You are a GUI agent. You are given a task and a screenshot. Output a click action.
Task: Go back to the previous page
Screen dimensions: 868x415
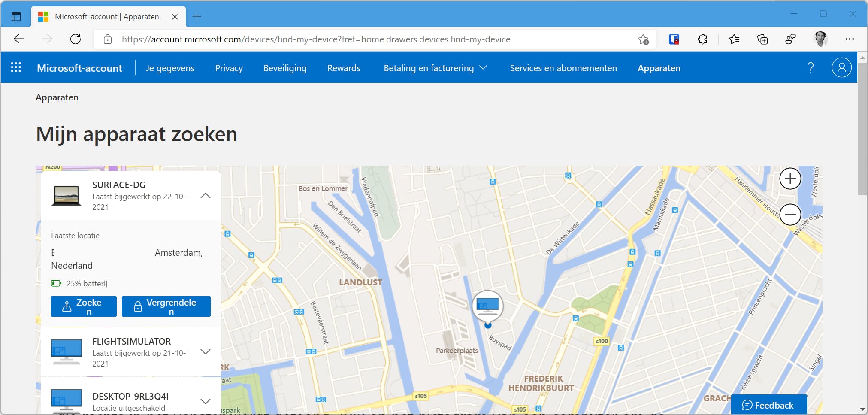coord(19,39)
